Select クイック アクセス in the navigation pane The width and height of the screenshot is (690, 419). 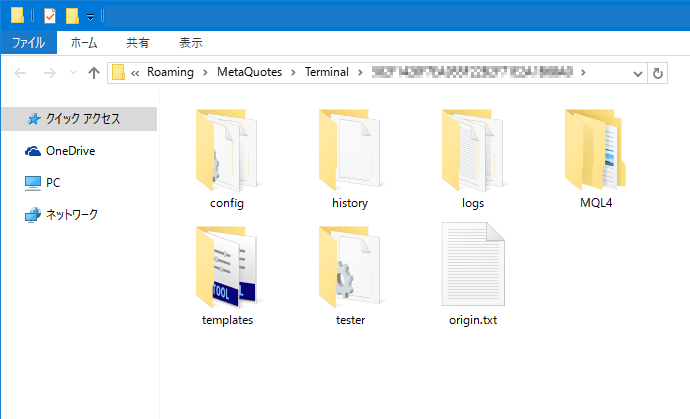[79, 119]
